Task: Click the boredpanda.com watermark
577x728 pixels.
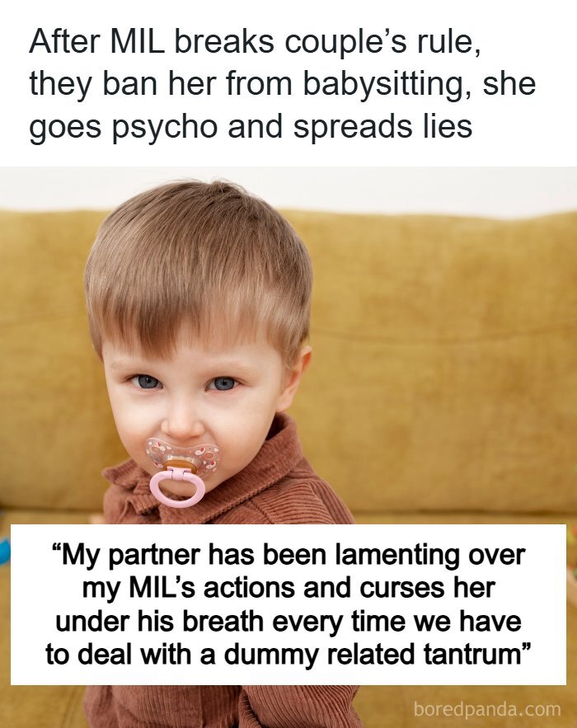Action: pyautogui.click(x=486, y=709)
